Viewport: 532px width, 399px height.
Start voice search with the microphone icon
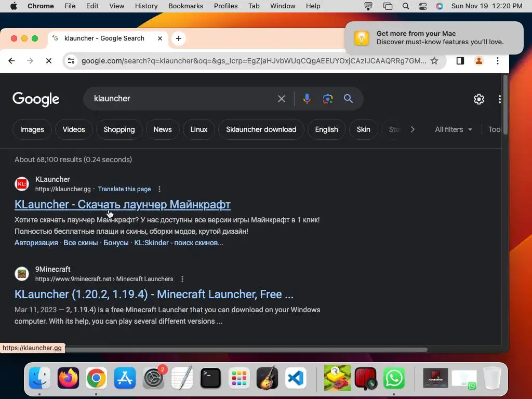[307, 99]
